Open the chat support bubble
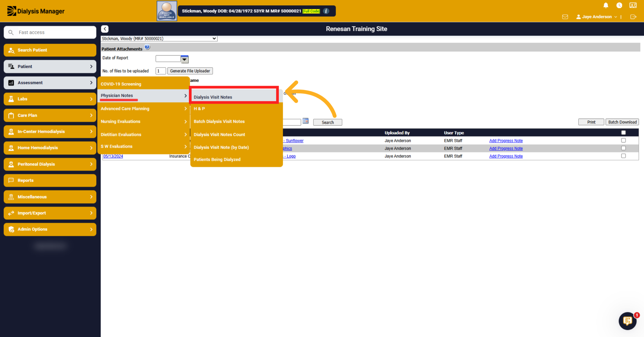This screenshot has width=644, height=337. click(x=628, y=321)
